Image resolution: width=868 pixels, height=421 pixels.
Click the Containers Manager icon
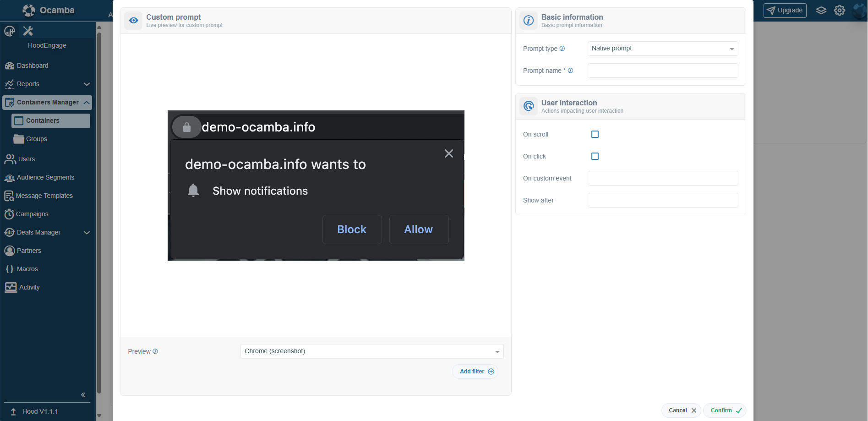tap(9, 103)
